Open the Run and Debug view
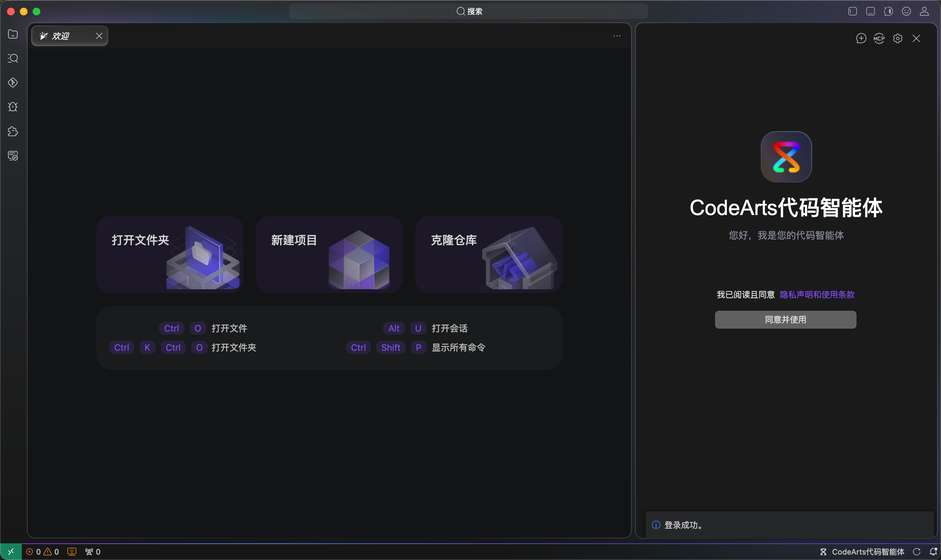 coord(13,107)
